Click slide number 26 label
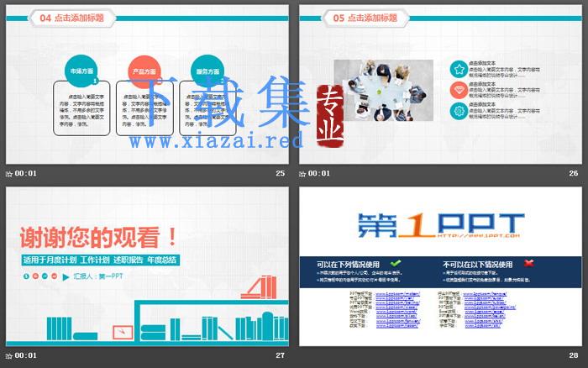Image resolution: width=588 pixels, height=368 pixels. 574,173
